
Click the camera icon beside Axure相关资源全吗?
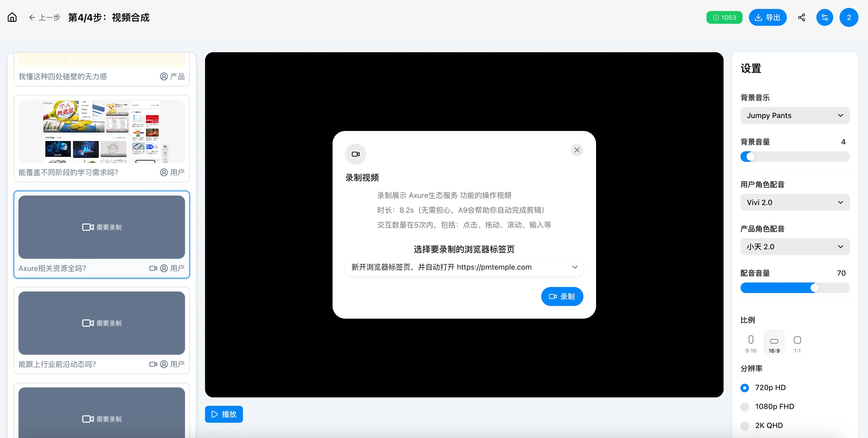coord(153,268)
